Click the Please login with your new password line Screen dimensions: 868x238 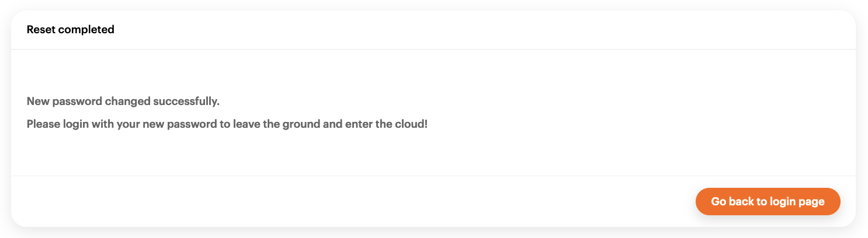point(227,124)
